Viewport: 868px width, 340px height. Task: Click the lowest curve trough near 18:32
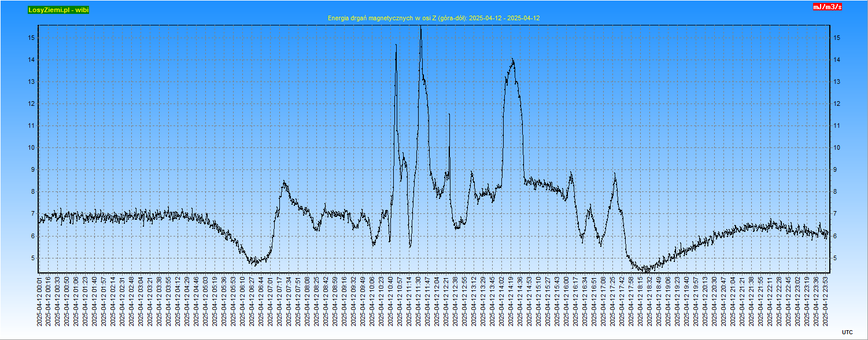pyautogui.click(x=648, y=270)
